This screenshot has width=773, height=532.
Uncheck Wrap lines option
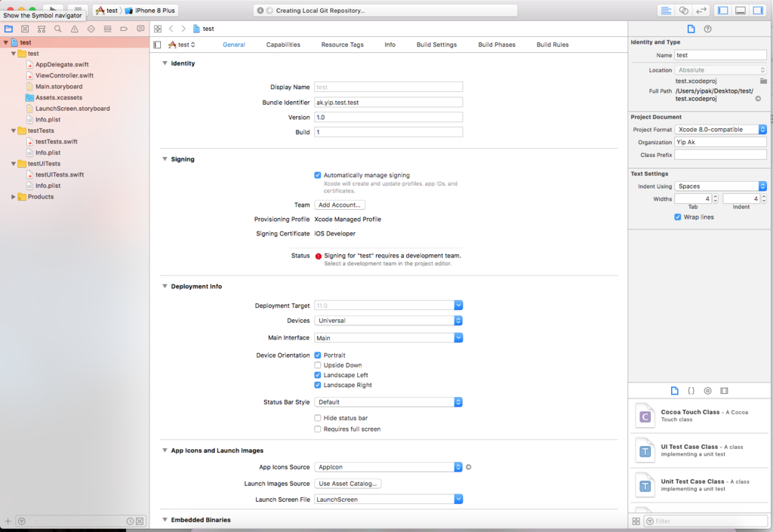click(677, 217)
